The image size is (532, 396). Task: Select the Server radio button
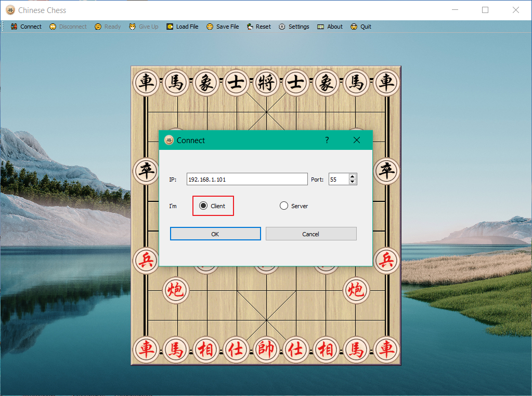[284, 206]
